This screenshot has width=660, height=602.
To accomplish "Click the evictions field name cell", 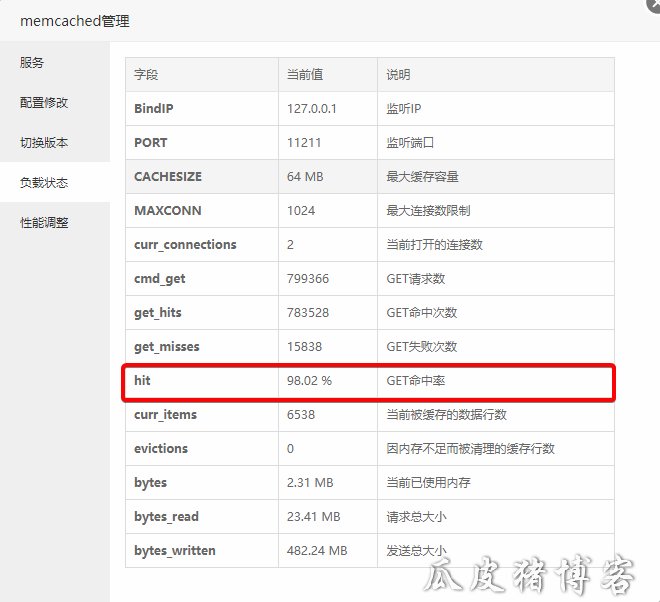I will 161,449.
